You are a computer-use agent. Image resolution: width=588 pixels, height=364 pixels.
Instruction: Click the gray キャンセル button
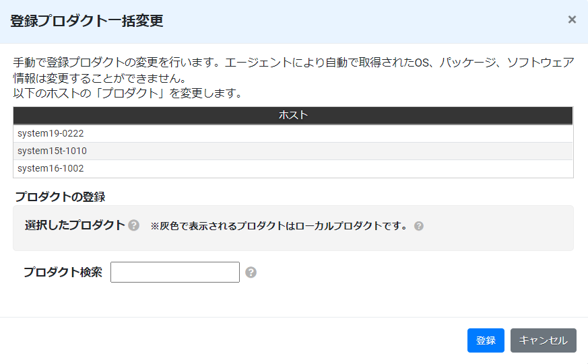[543, 340]
